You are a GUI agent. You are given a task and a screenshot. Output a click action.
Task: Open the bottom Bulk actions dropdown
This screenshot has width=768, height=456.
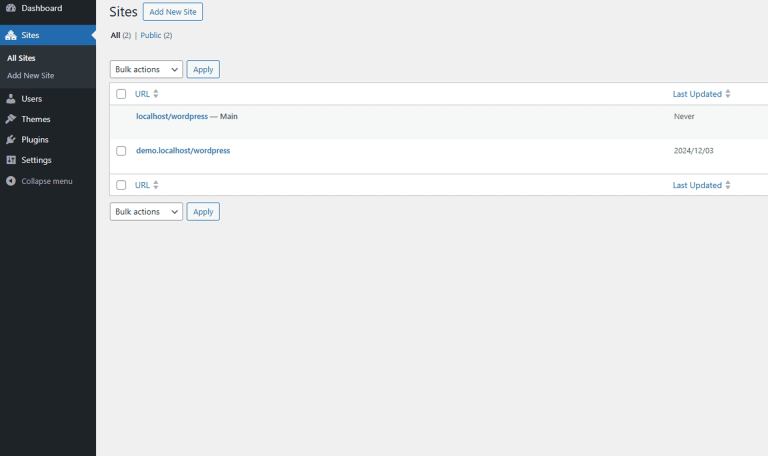point(146,212)
